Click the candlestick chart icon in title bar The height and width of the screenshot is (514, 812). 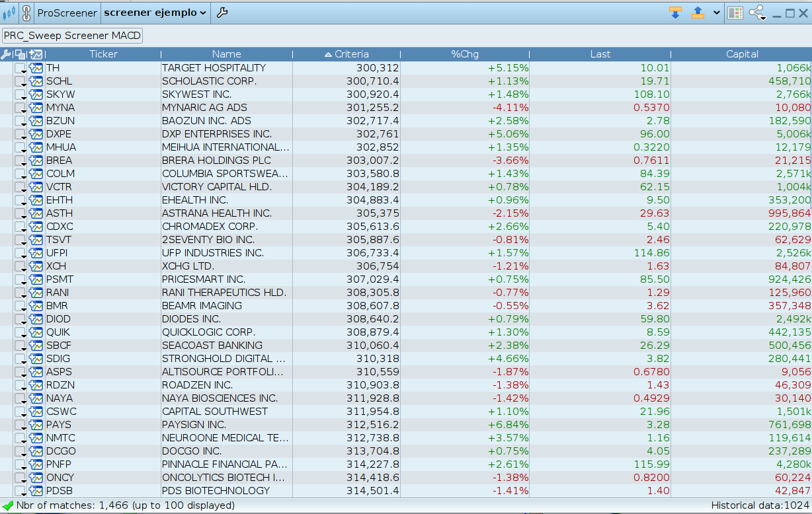pos(9,13)
